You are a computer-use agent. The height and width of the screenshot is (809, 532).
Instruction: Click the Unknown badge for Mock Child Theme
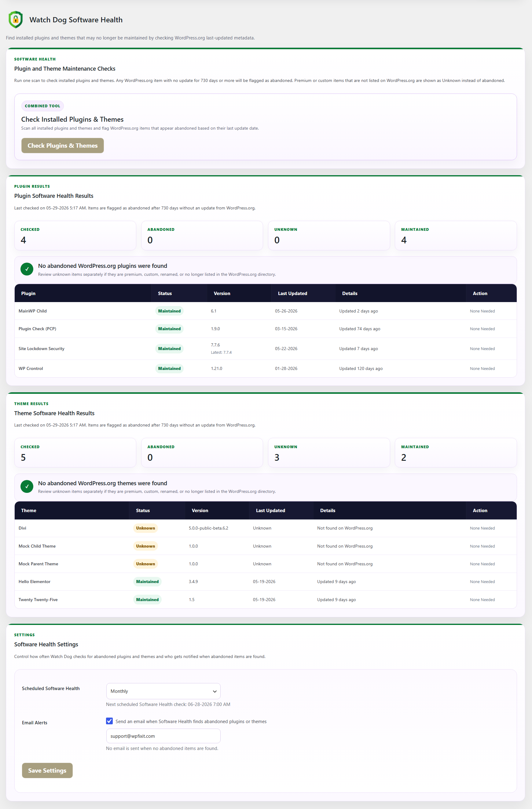[x=145, y=546]
